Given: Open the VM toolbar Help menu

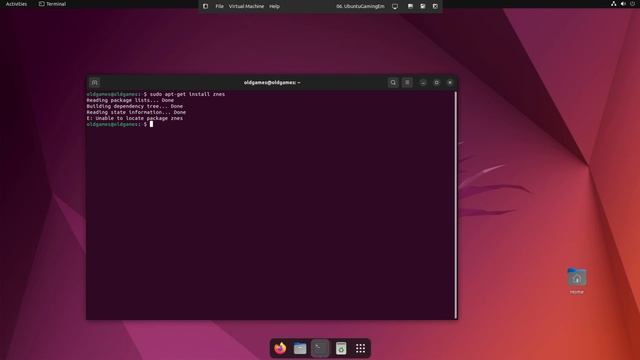Looking at the screenshot, I should (274, 6).
